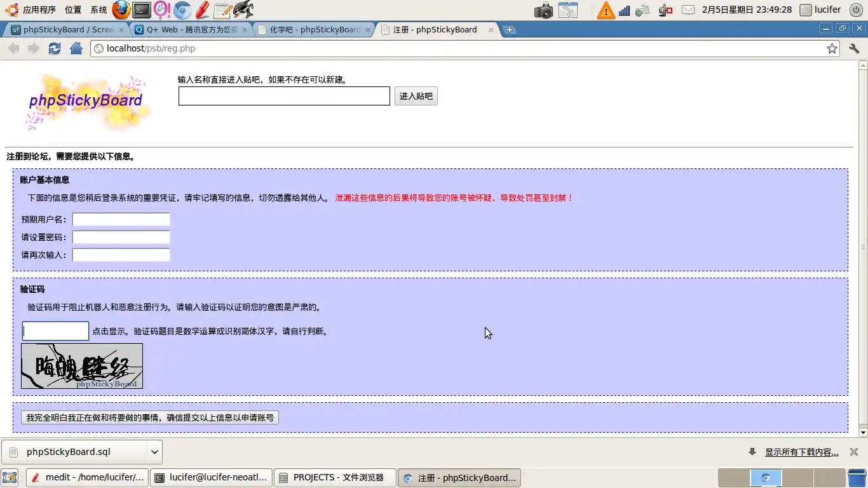Viewport: 868px width, 488px height.
Task: Submit registration with the 我完全明白 button
Action: tap(150, 417)
